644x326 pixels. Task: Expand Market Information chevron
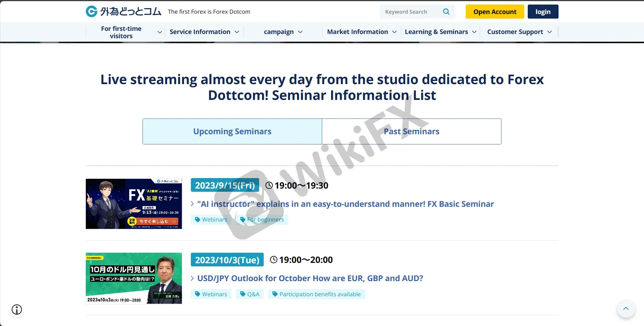click(x=394, y=32)
